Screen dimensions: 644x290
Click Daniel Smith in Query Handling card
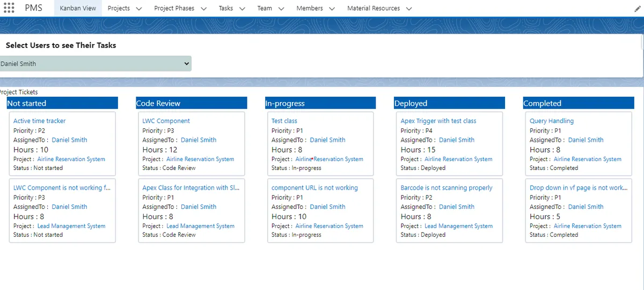(586, 140)
